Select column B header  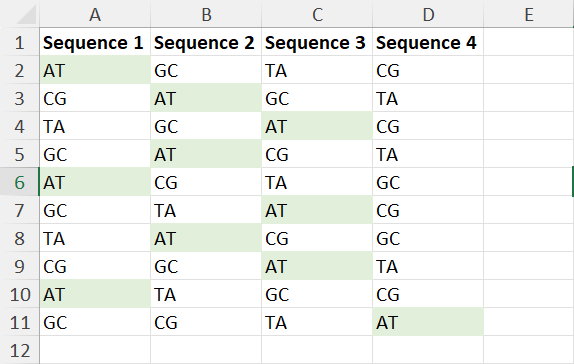click(206, 14)
